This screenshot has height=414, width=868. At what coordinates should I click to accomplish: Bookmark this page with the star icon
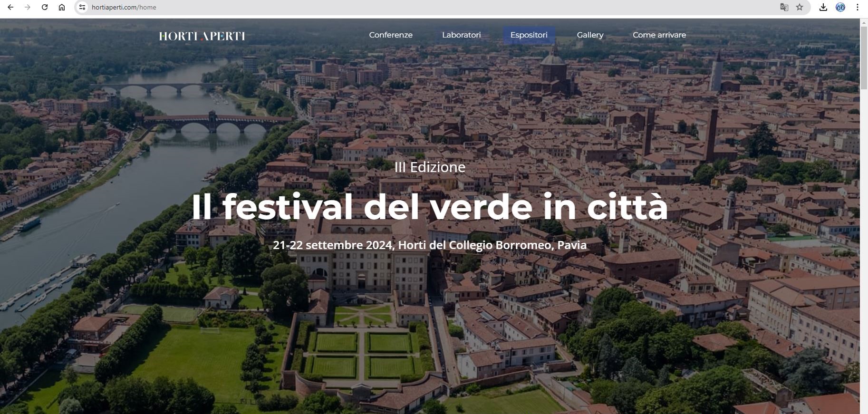click(x=800, y=7)
